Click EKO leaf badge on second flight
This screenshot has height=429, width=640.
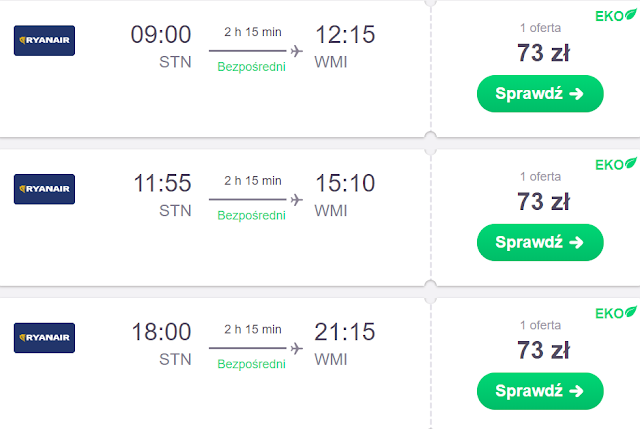(x=616, y=164)
